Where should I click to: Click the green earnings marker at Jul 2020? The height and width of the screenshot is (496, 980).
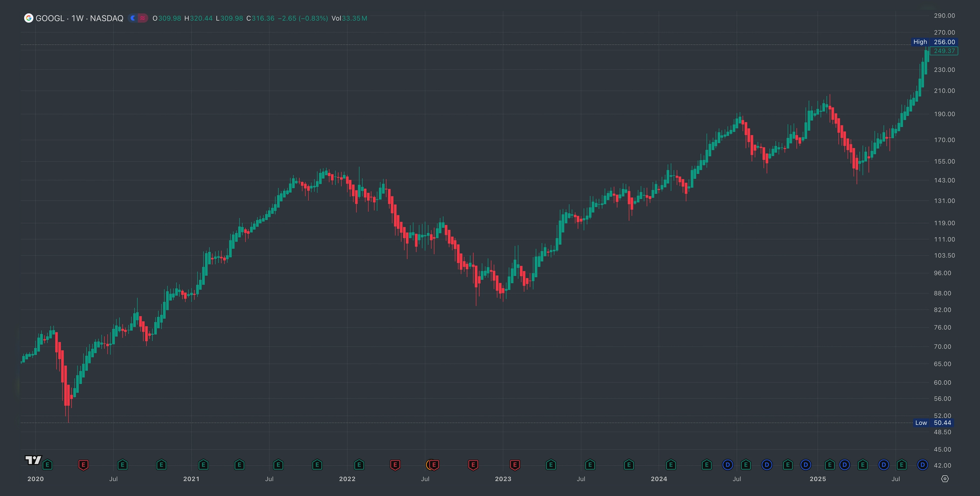click(x=123, y=465)
